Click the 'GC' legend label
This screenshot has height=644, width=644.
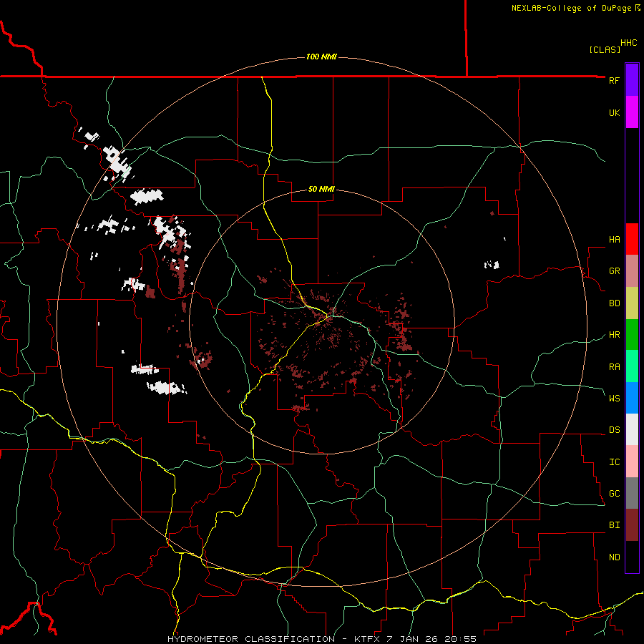(x=614, y=493)
